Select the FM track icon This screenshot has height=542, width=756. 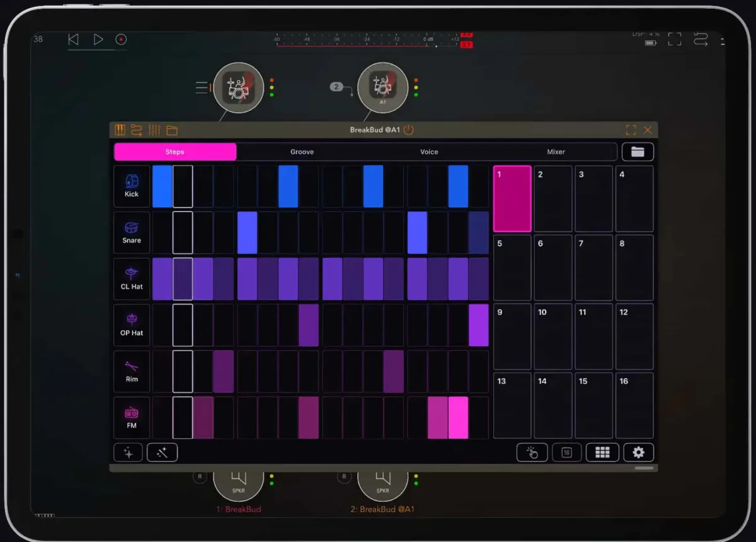click(x=132, y=417)
